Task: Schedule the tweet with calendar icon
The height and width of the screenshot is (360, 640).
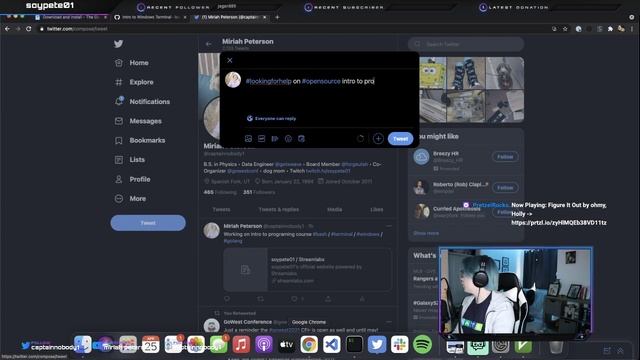Action: pos(301,139)
